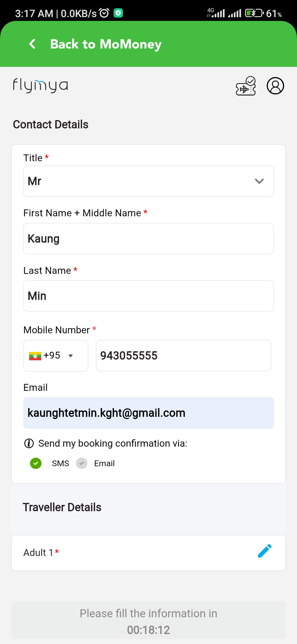The image size is (297, 644).
Task: Tap Back to MoMoney header text
Action: [x=106, y=44]
